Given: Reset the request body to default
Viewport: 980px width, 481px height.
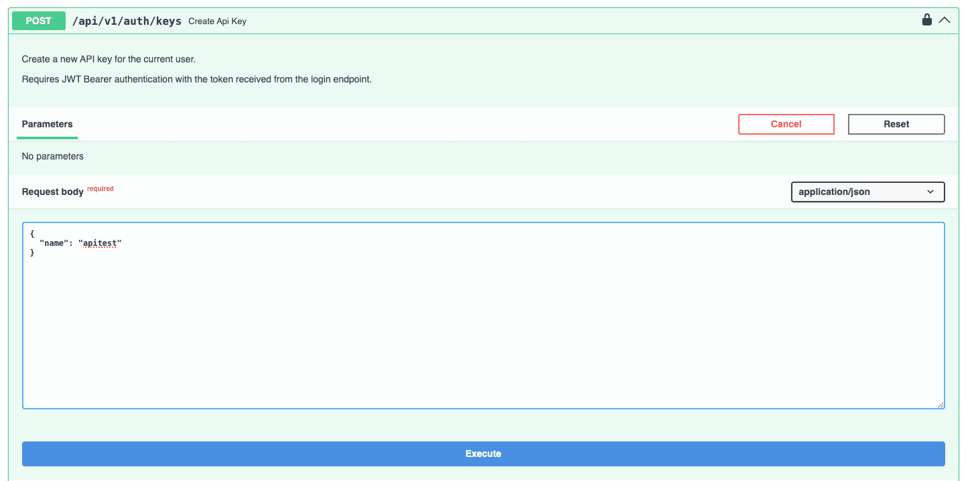Looking at the screenshot, I should tap(896, 124).
